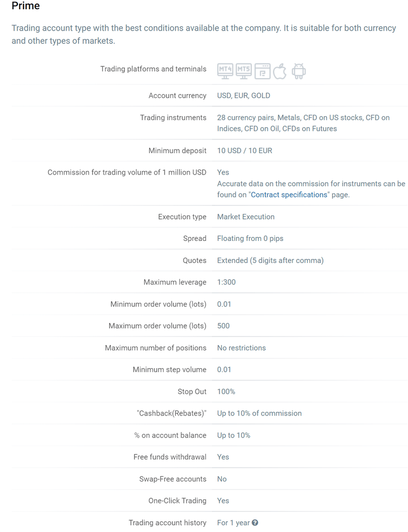Click the MT5 desktop platform icon

point(244,71)
